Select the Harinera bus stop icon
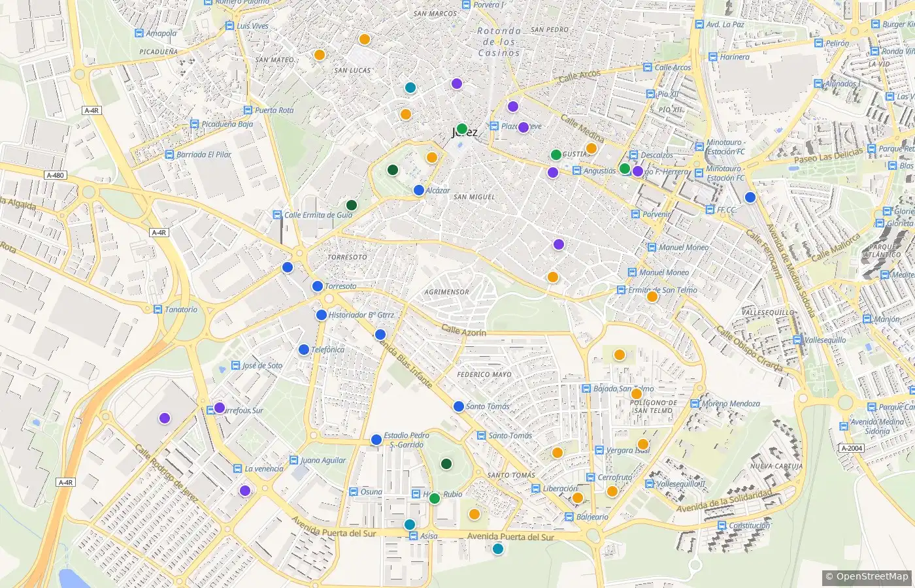 pyautogui.click(x=712, y=57)
